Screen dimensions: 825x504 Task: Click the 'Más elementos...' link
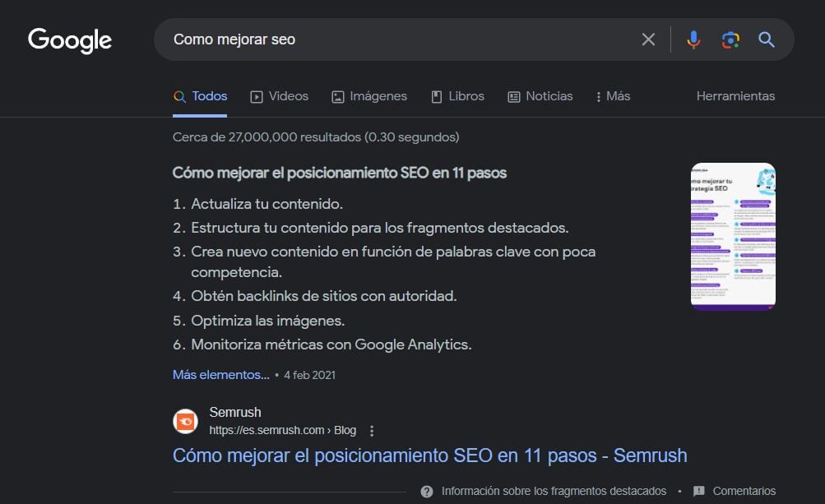(x=221, y=375)
